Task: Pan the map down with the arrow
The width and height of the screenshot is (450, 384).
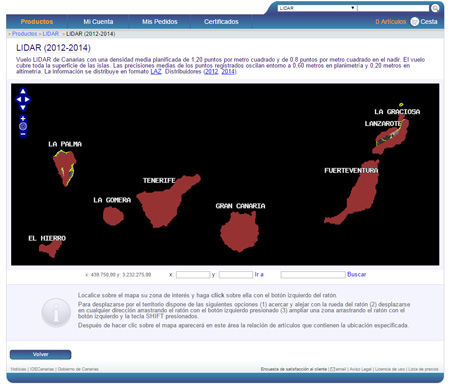Action: click(23, 107)
